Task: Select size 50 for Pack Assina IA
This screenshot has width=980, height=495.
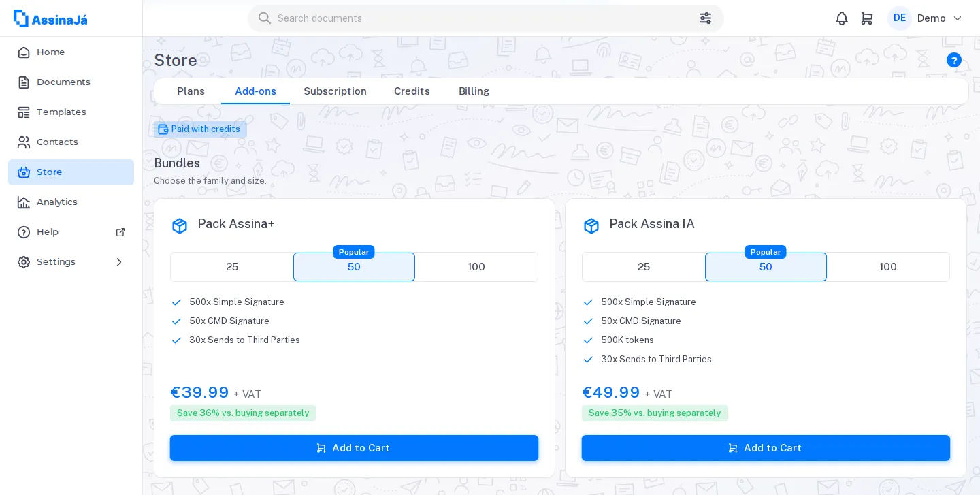Action: tap(766, 267)
